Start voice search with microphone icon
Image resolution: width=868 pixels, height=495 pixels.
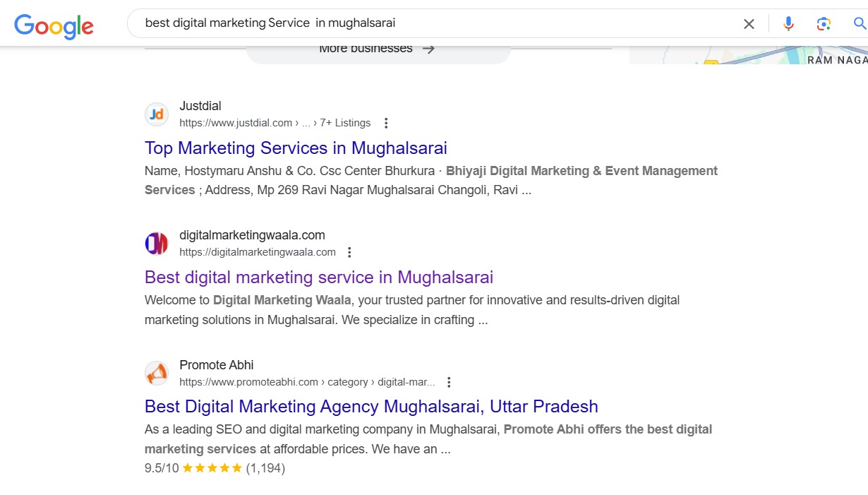788,24
